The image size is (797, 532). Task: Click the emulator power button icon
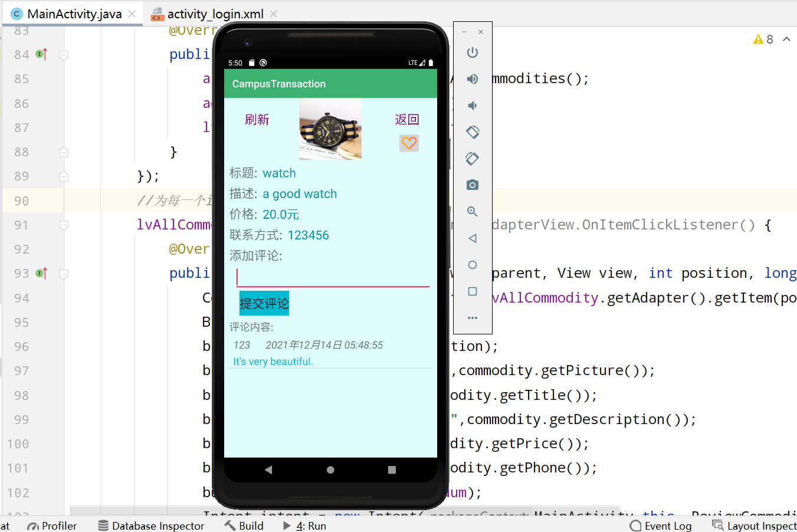coord(473,52)
